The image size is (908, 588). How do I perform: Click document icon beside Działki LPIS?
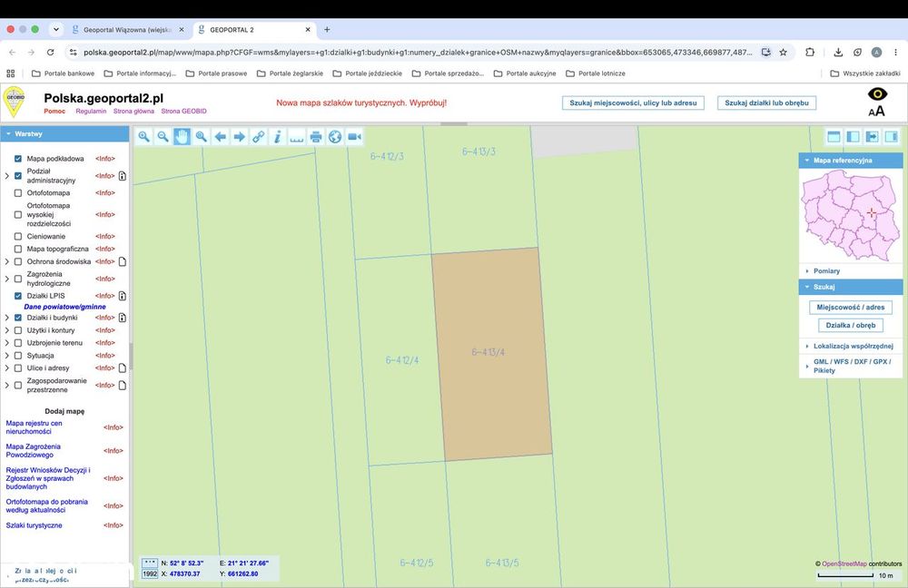[123, 296]
